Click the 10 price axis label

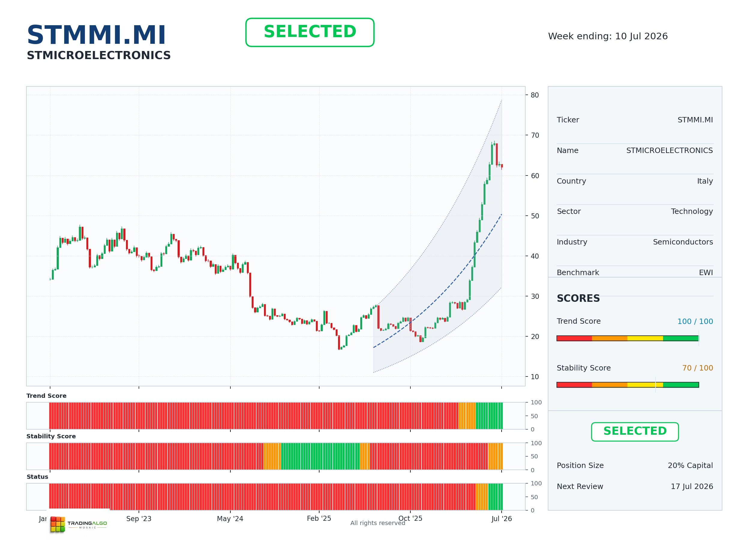click(535, 377)
